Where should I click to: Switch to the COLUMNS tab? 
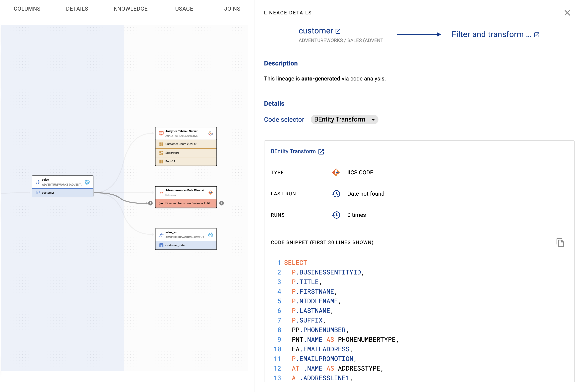27,9
